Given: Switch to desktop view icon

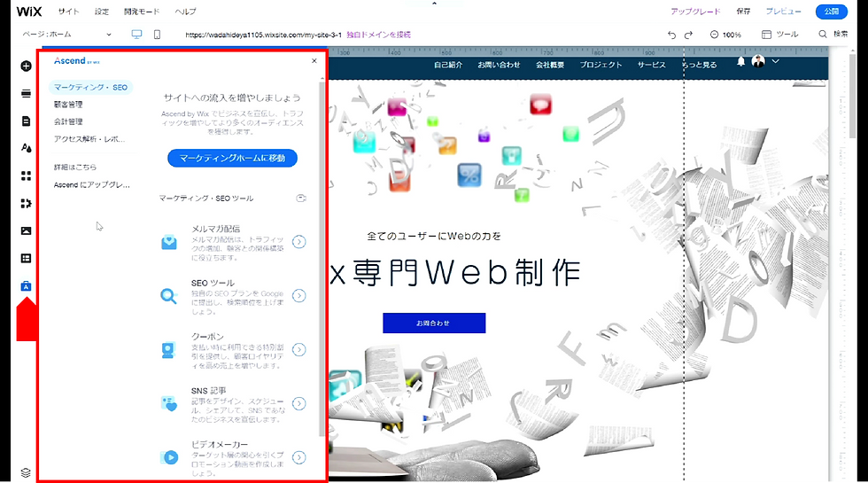Looking at the screenshot, I should (136, 35).
